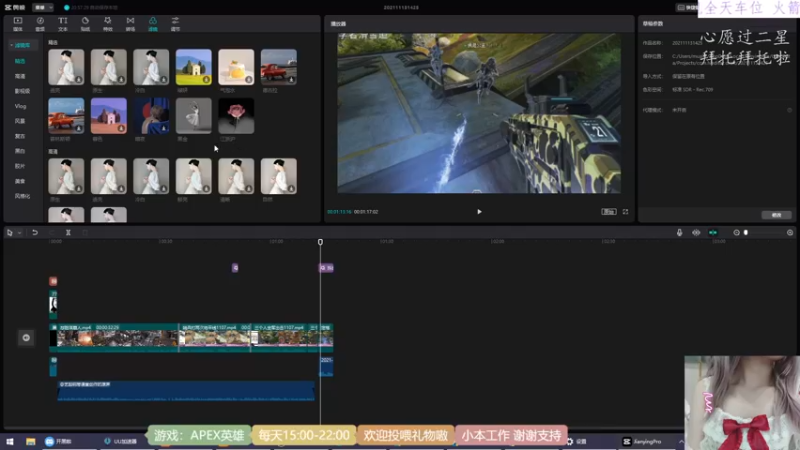Open the Audio tab with the music note icon
The image size is (800, 450).
40,23
